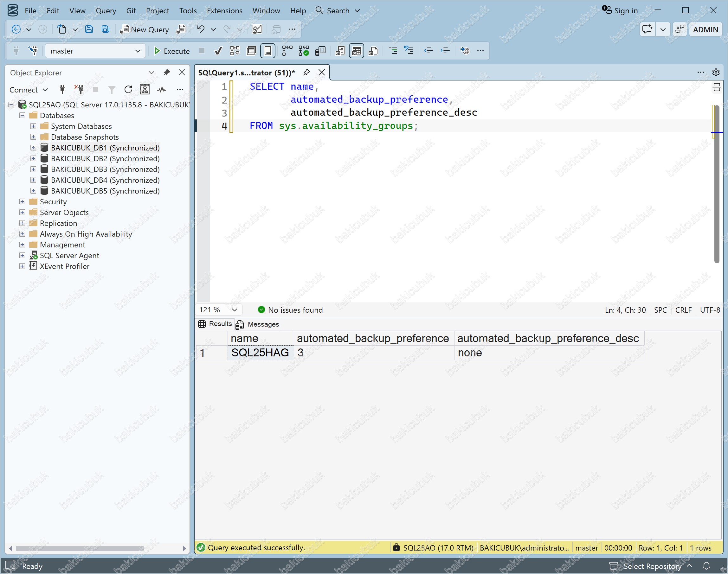
Task: Click the Execute query button
Action: 171,51
